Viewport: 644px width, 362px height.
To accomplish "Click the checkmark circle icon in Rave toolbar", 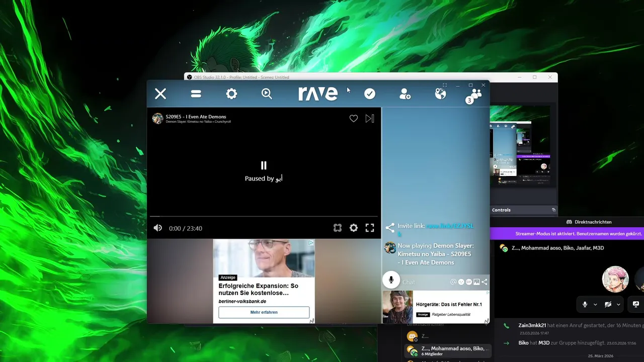I will 370,94.
